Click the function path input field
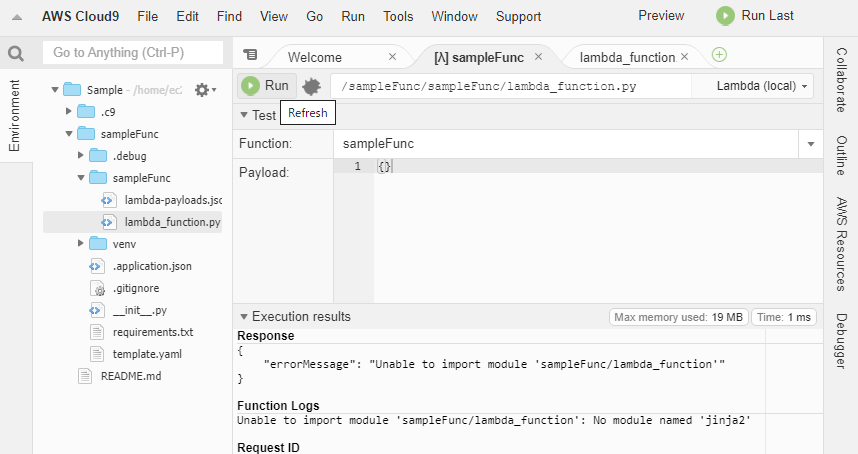 511,86
